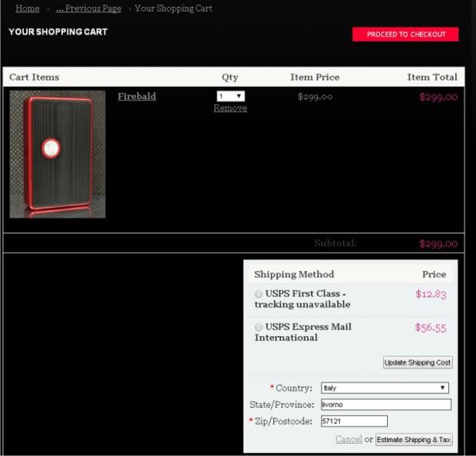Open the quantity dropdown for Firebald
This screenshot has height=456, width=476.
[231, 96]
